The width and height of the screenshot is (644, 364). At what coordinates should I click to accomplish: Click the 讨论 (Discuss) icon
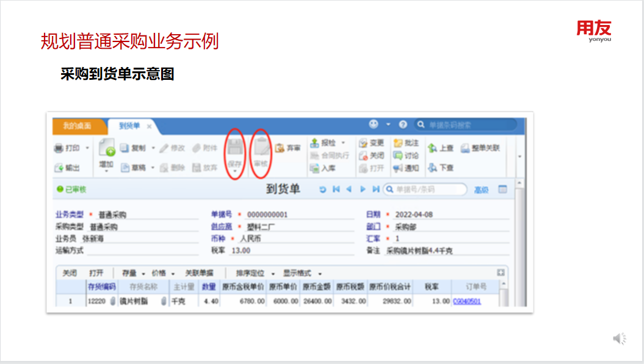coord(397,155)
